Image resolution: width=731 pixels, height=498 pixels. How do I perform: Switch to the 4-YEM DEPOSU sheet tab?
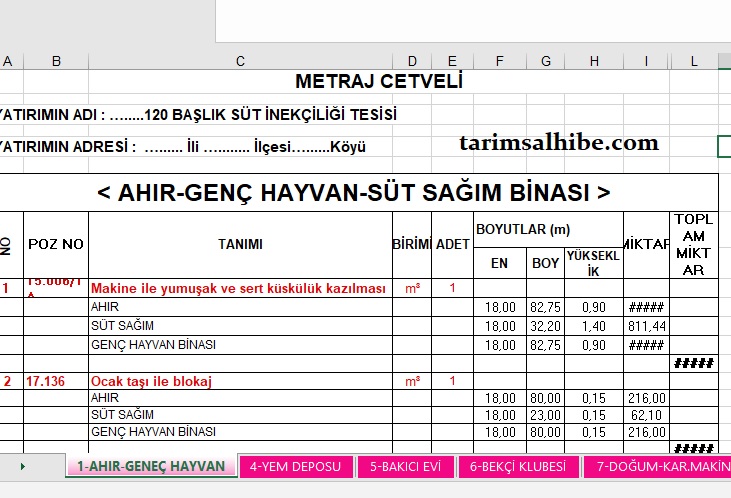click(296, 467)
